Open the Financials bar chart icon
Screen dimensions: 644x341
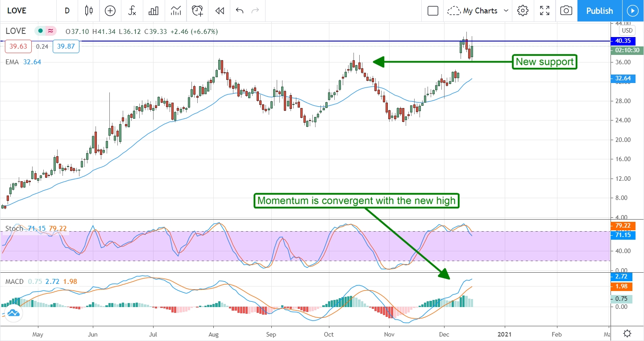pos(154,11)
